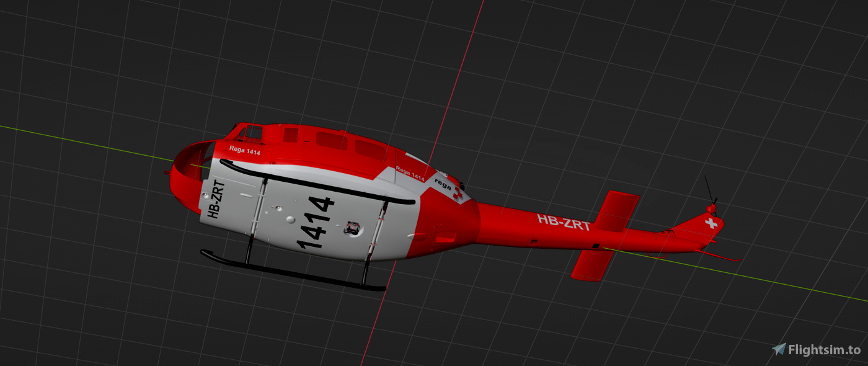Select the upper horizontal stabilizer on the tail
Screen dimensions: 868x366
tap(616, 210)
